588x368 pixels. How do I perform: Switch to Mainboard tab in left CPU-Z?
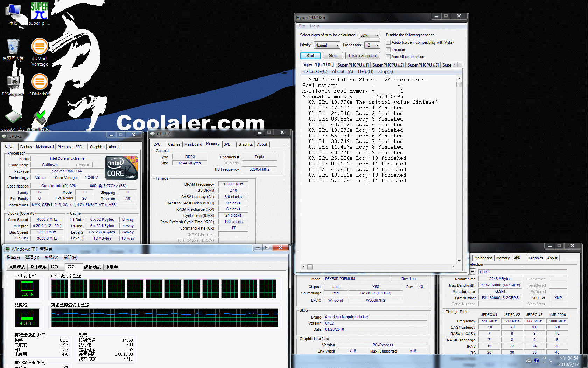[x=45, y=147]
